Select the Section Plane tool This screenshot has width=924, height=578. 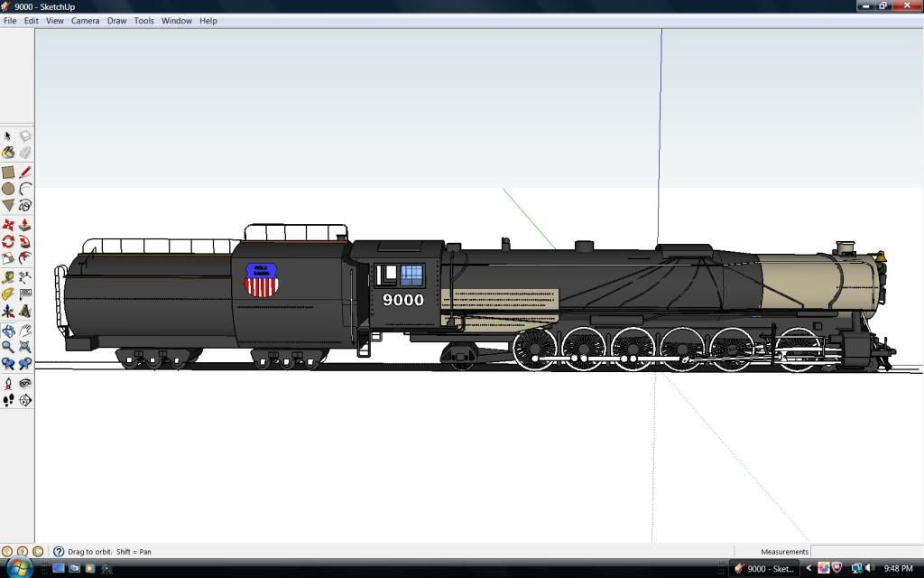click(x=24, y=400)
